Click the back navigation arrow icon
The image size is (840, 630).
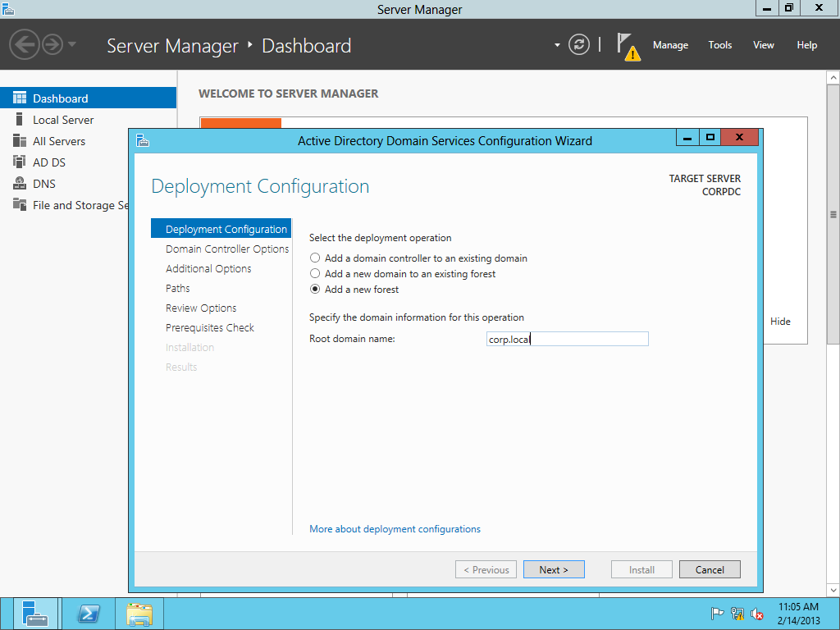click(25, 44)
